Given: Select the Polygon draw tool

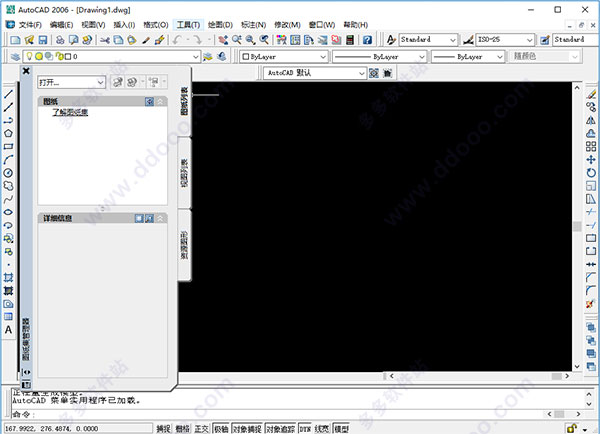Looking at the screenshot, I should pyautogui.click(x=8, y=133).
